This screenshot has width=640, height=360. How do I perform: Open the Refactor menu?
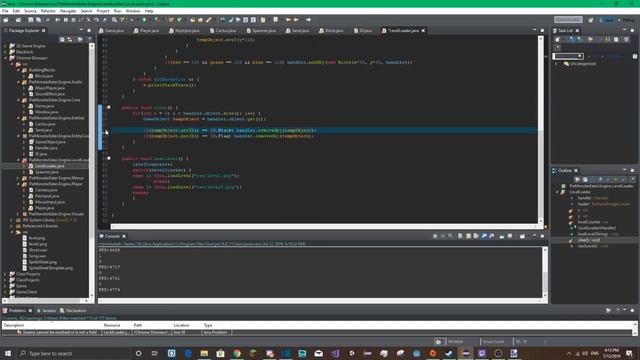pyautogui.click(x=48, y=11)
